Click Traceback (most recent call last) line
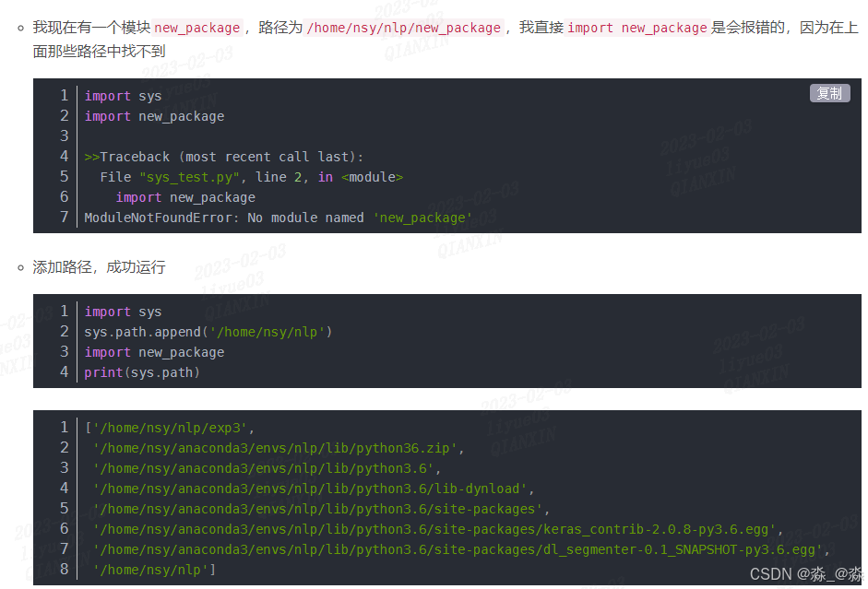Viewport: 868px width, 589px height. pyautogui.click(x=224, y=157)
